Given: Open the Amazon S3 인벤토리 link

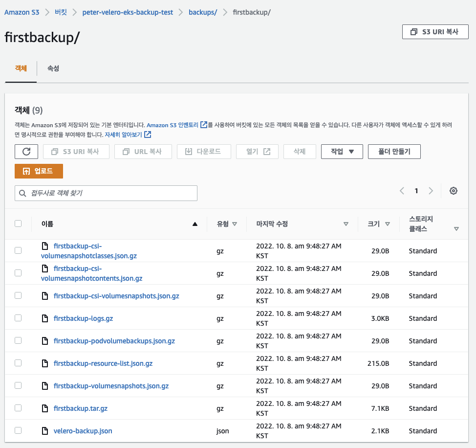Looking at the screenshot, I should (x=173, y=125).
